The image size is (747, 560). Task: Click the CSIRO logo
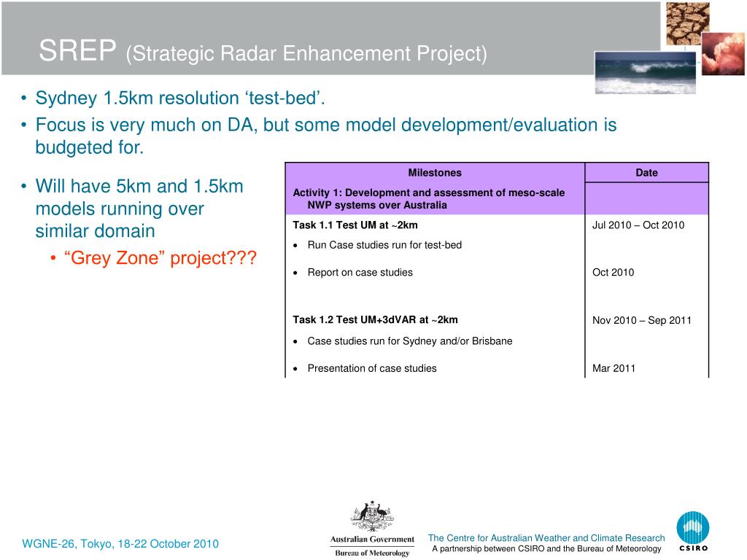coord(693,532)
